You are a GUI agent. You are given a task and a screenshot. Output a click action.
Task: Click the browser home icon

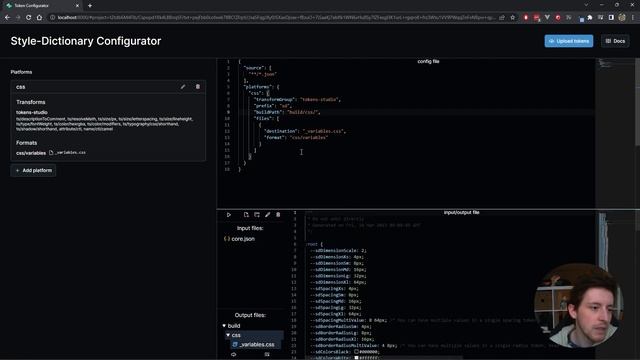coord(39,18)
